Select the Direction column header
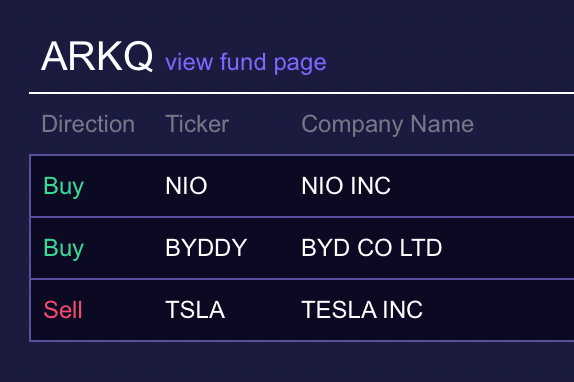Viewport: 574px width, 382px height. pos(88,124)
